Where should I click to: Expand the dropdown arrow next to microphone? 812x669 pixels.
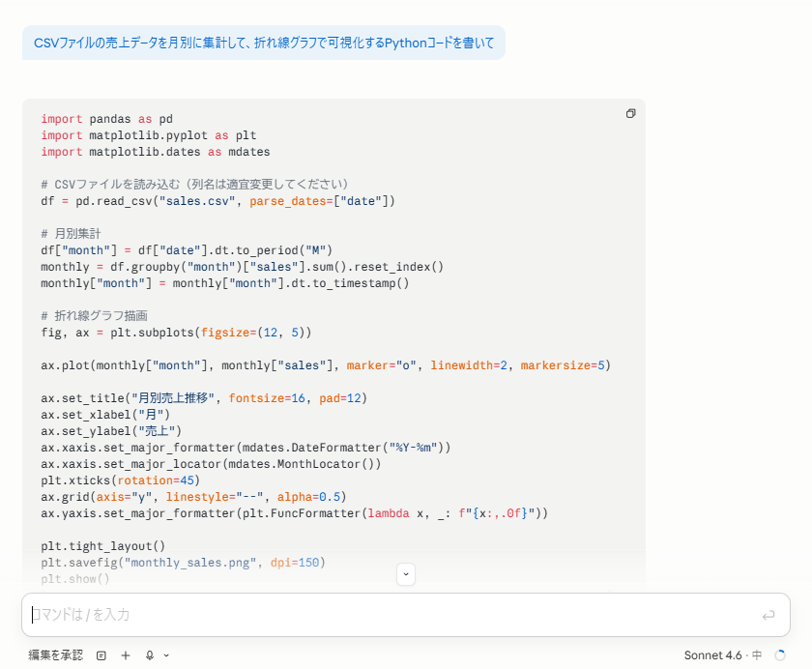click(166, 655)
